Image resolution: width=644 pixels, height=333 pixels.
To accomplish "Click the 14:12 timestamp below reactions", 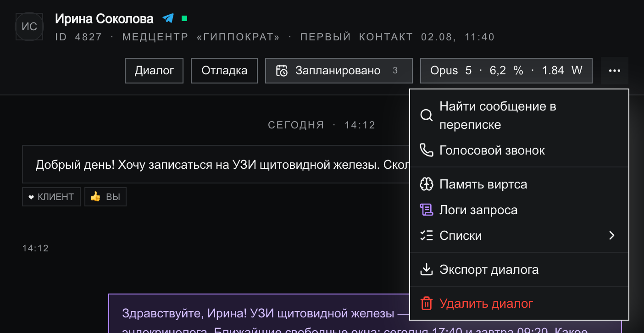I will click(x=35, y=249).
